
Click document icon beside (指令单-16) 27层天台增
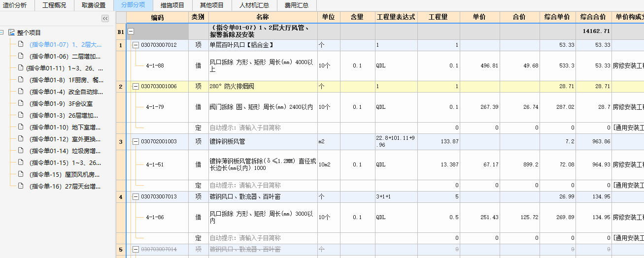pos(21,186)
